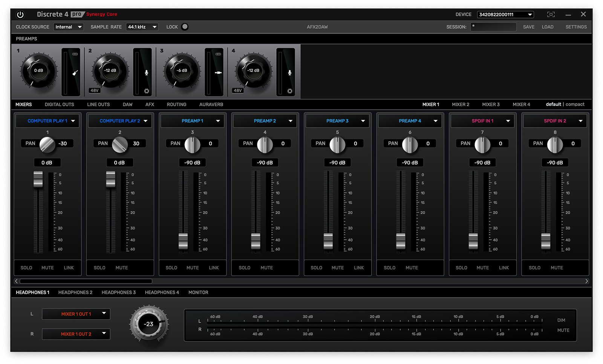
Task: Click the fit-to-screen icon in title bar
Action: pos(551,14)
